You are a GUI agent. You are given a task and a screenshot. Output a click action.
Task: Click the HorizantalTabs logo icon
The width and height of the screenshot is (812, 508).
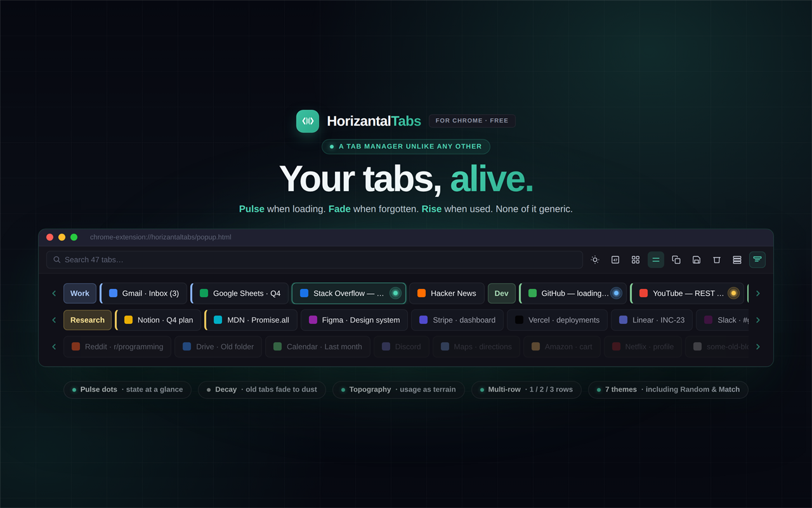(308, 121)
